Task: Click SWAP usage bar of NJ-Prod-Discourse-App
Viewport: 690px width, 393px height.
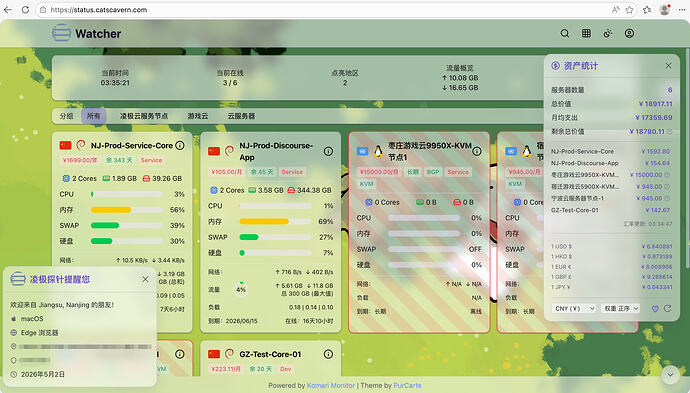Action: 275,237
